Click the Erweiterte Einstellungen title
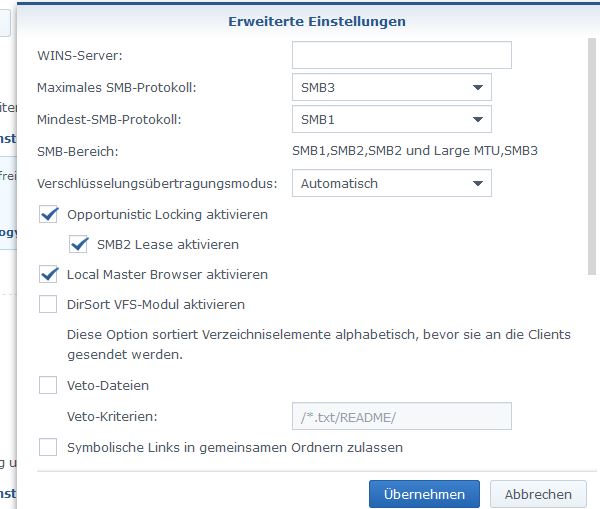The image size is (600, 509). pyautogui.click(x=317, y=21)
